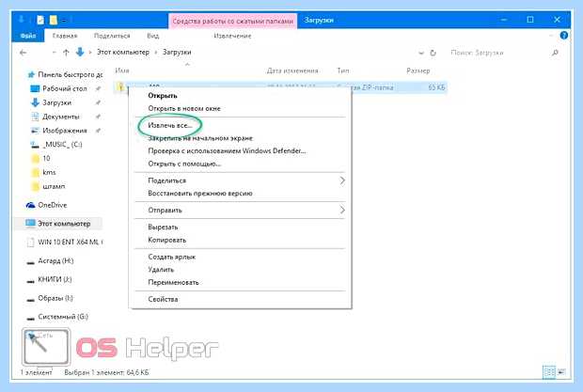The image size is (583, 392).
Task: Sort by the Дата изменения column header
Action: 292,71
